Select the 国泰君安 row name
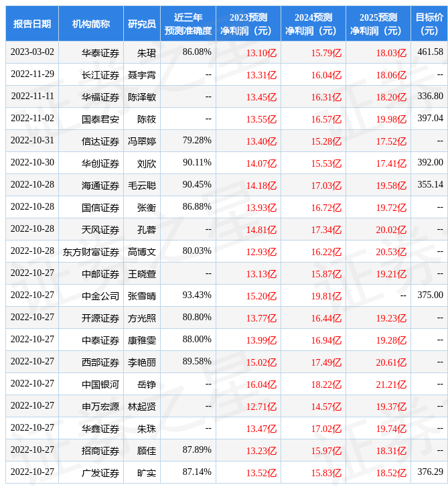 click(x=100, y=119)
